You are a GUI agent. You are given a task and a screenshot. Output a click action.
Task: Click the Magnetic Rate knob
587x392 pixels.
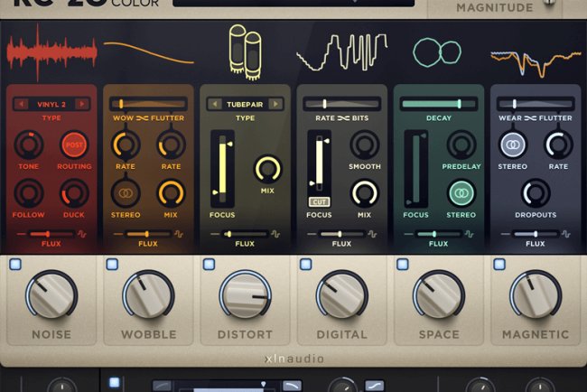(x=558, y=145)
